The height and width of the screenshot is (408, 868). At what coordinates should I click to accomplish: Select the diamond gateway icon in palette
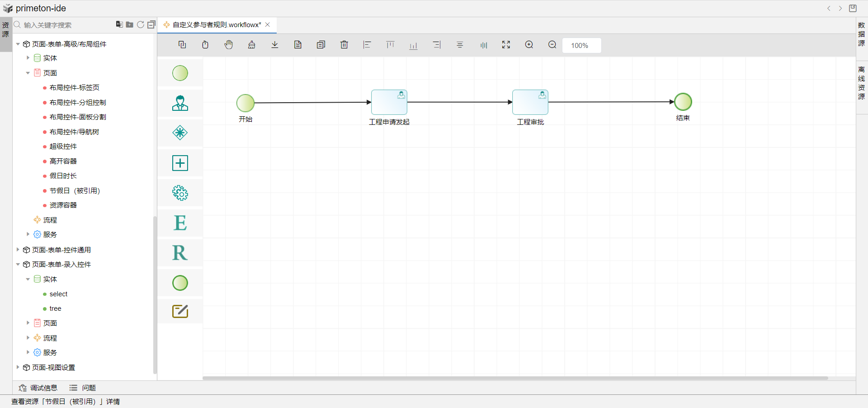(180, 133)
